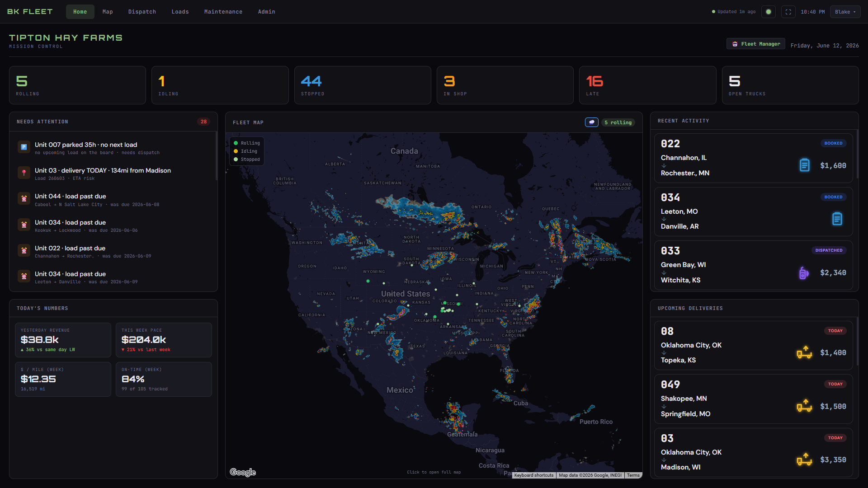The width and height of the screenshot is (868, 488).
Task: Open the Blake user dropdown
Action: click(x=845, y=12)
